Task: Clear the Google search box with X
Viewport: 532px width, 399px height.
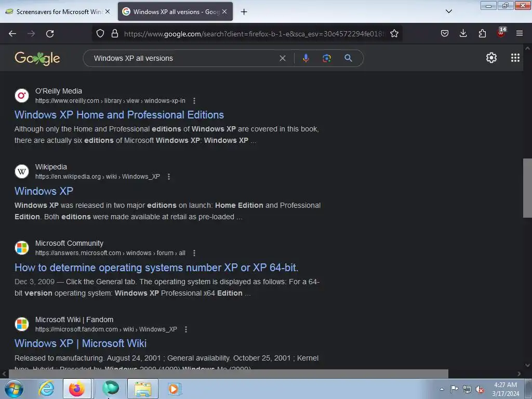Action: point(282,58)
